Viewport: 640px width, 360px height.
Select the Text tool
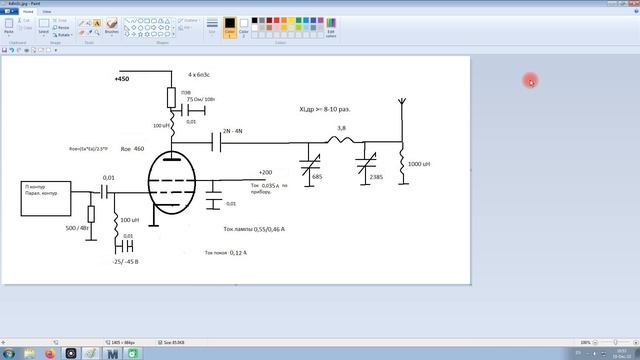[97, 23]
